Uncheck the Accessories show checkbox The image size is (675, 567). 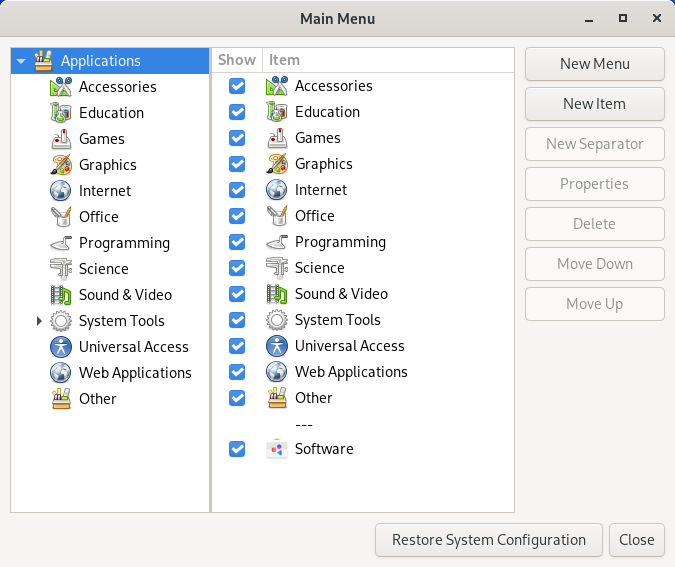pyautogui.click(x=237, y=86)
